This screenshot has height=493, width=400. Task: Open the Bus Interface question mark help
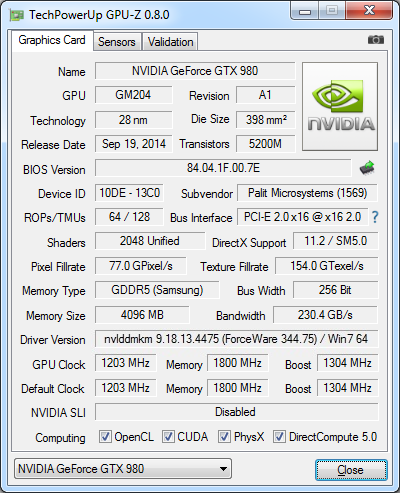[x=375, y=217]
